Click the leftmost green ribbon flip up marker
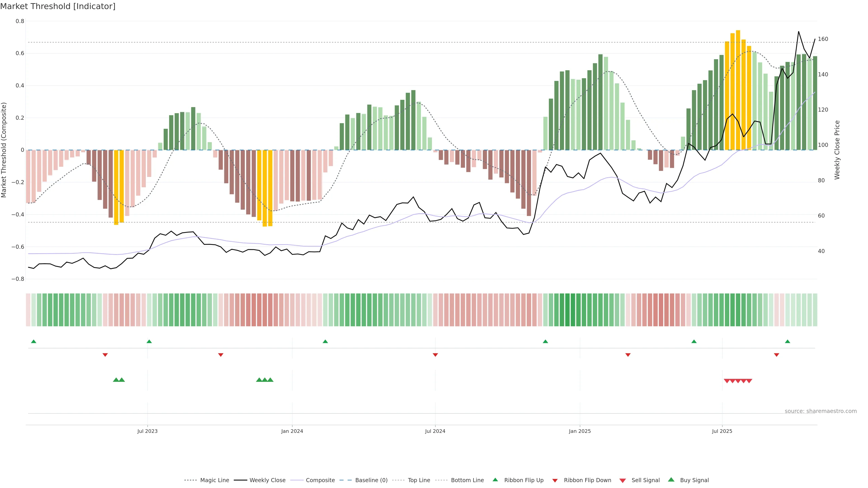This screenshot has width=868, height=488. (x=33, y=342)
